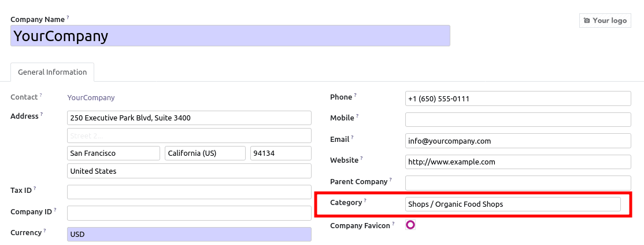Click the question mark next to Website

click(x=361, y=158)
